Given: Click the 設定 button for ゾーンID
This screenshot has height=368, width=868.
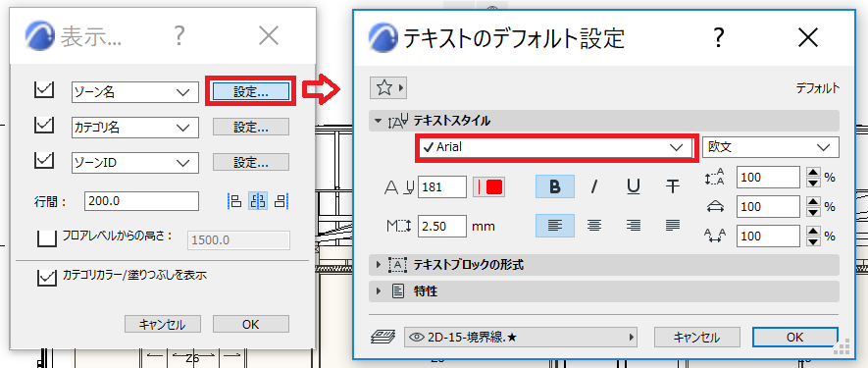Looking at the screenshot, I should click(251, 162).
